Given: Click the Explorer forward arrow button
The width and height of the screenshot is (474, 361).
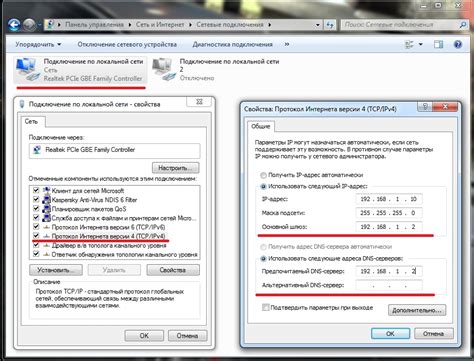Looking at the screenshot, I should [x=29, y=25].
